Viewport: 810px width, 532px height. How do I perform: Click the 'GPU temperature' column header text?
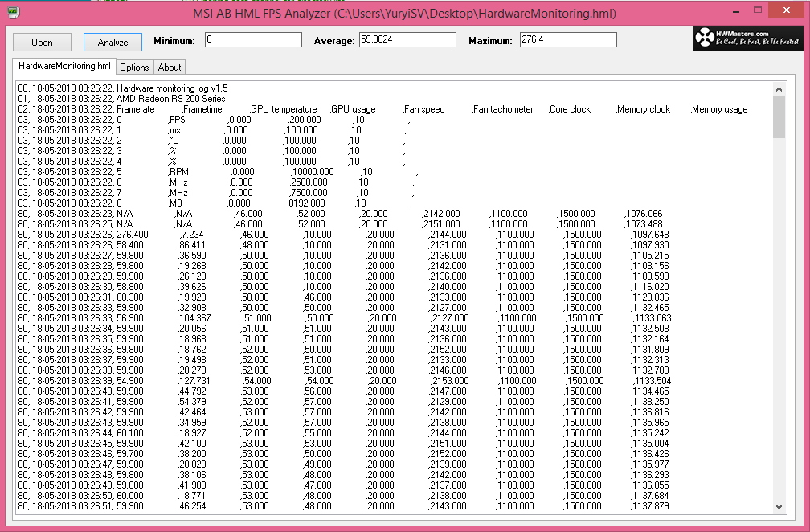coord(284,109)
